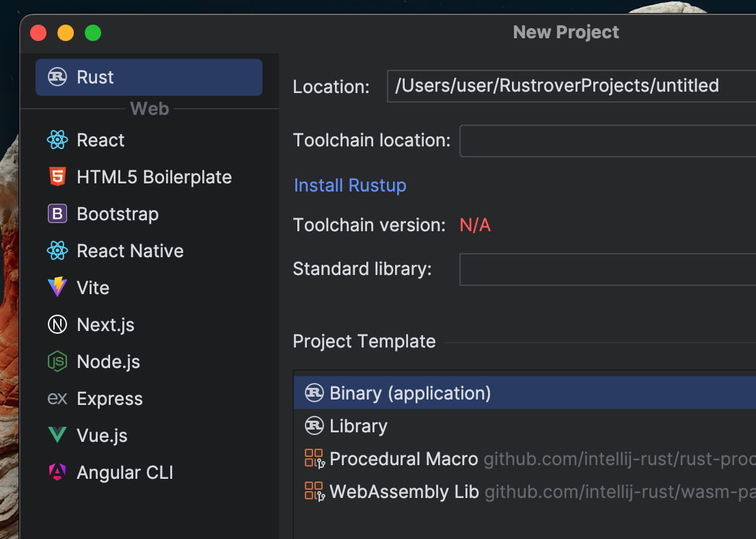Click Rust icon beside Library template
The width and height of the screenshot is (756, 539).
(314, 425)
